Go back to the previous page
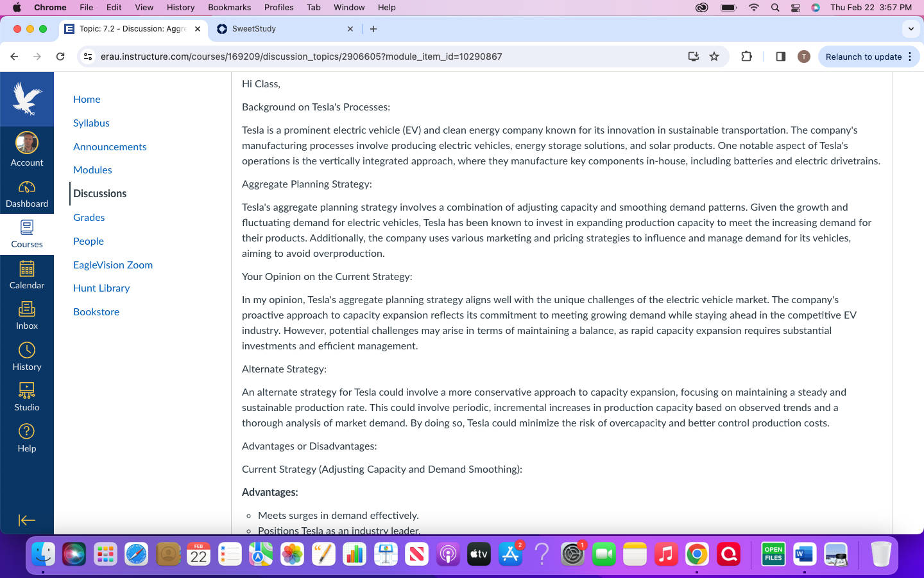The height and width of the screenshot is (578, 924). pyautogui.click(x=14, y=57)
